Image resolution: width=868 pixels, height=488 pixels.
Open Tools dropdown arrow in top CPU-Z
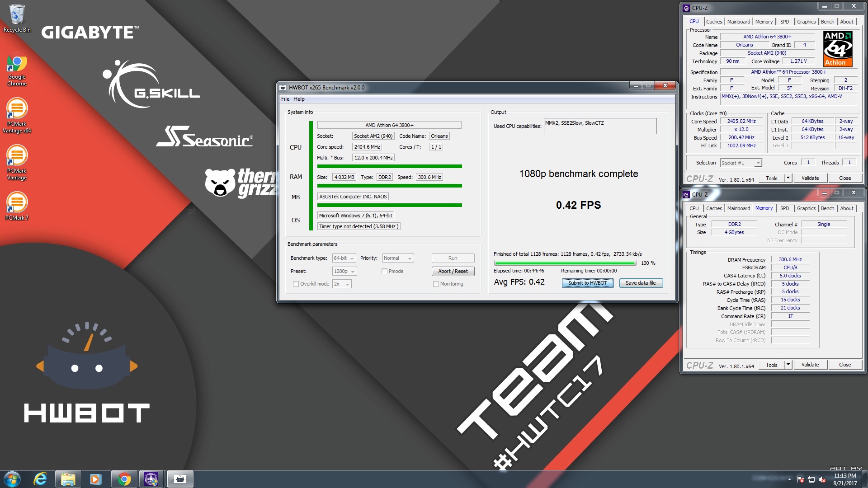tap(788, 178)
